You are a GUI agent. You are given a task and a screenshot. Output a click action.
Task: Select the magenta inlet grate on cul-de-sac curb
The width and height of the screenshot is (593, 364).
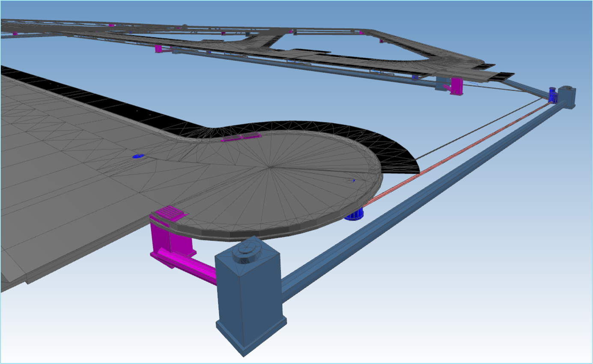[x=170, y=212]
